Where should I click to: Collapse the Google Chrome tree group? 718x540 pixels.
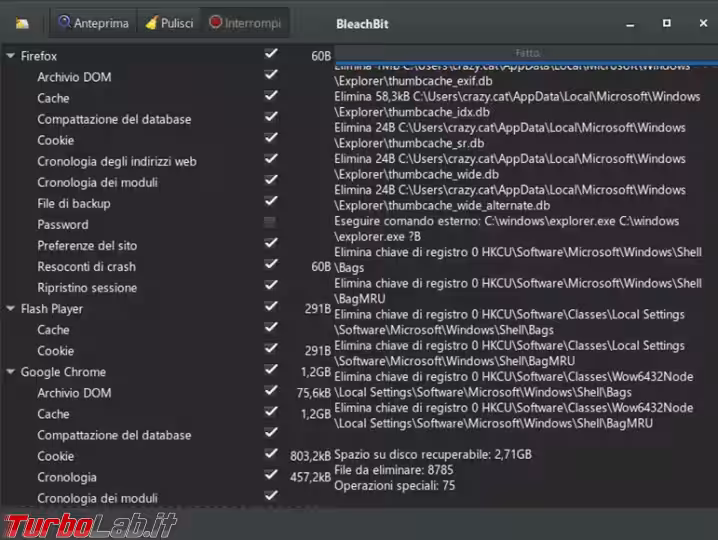[x=10, y=372]
